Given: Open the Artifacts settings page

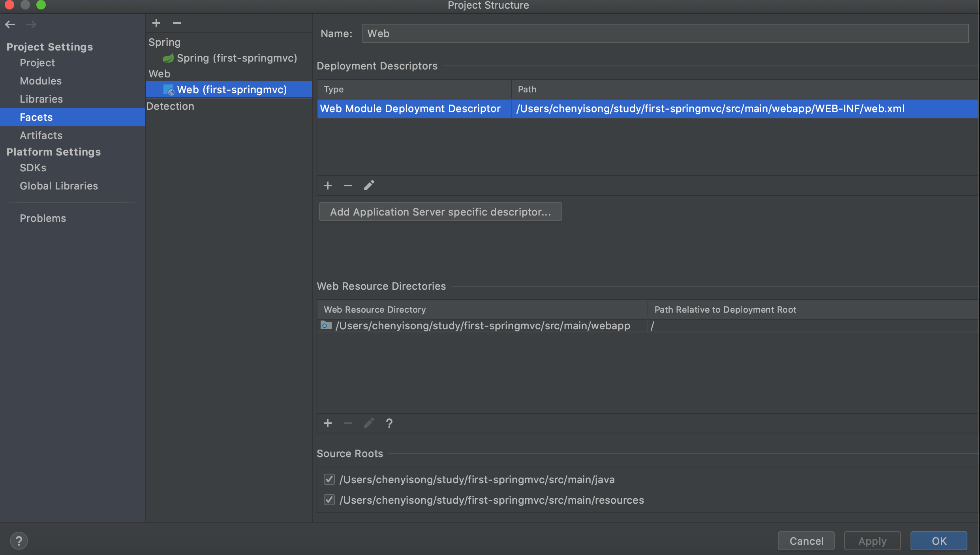Looking at the screenshot, I should coord(41,135).
